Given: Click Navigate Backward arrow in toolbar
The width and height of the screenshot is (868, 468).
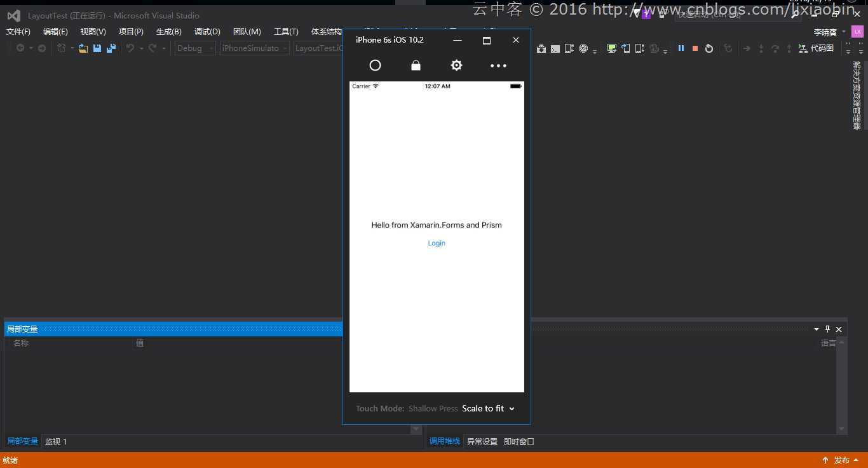Looking at the screenshot, I should [x=20, y=48].
